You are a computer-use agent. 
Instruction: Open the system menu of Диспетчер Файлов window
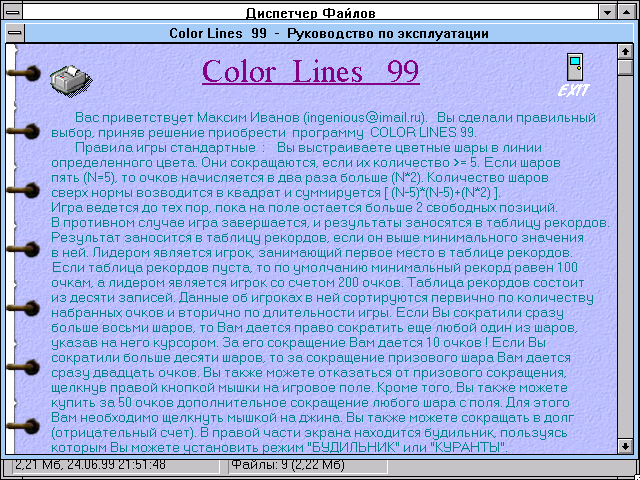pos(13,13)
